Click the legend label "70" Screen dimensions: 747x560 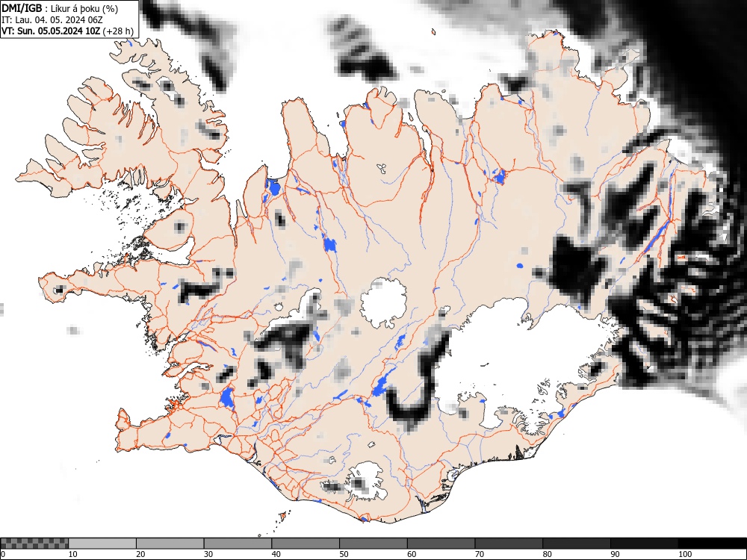(480, 554)
